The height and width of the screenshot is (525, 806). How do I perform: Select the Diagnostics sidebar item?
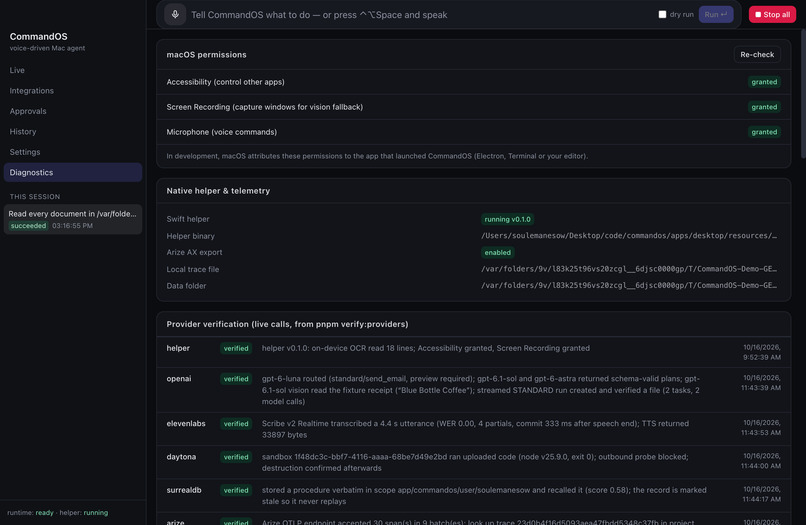point(72,172)
